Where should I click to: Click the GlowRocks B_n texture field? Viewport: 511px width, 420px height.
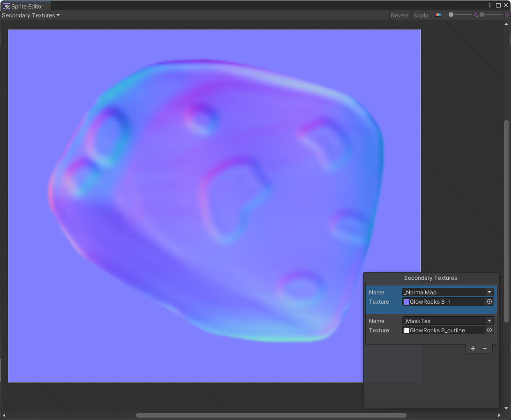coord(443,302)
